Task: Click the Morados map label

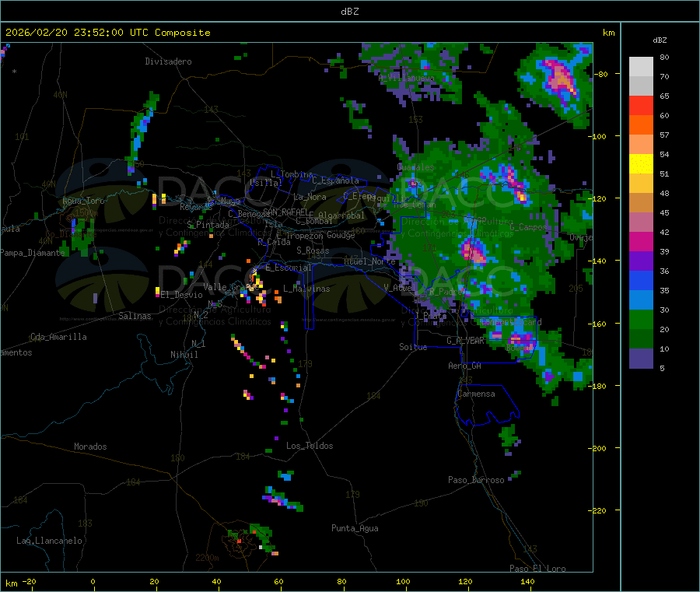Action: coord(90,447)
